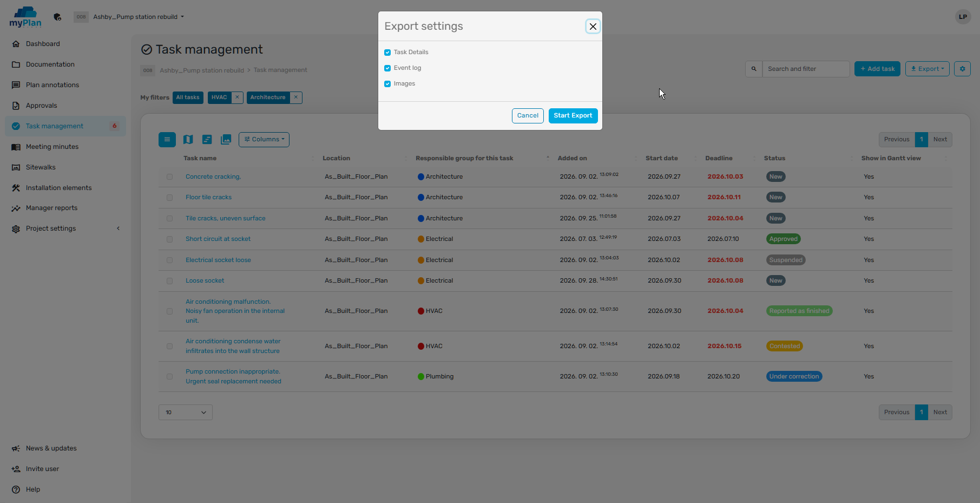Image resolution: width=980 pixels, height=503 pixels.
Task: Select the All tasks filter
Action: click(x=188, y=97)
